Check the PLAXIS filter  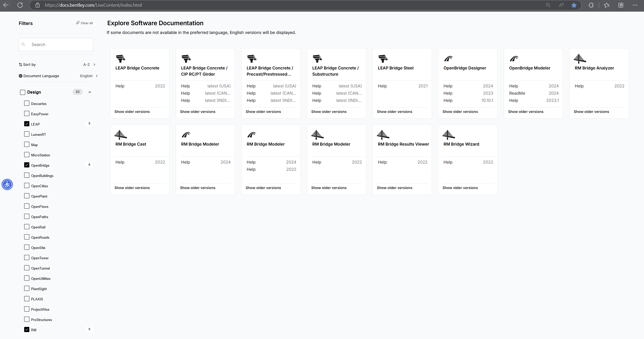[27, 299]
